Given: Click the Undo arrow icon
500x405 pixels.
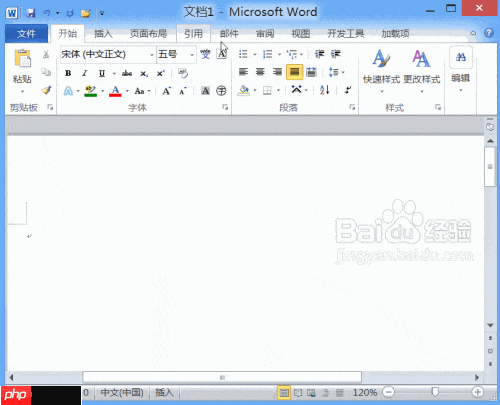Looking at the screenshot, I should [x=46, y=13].
